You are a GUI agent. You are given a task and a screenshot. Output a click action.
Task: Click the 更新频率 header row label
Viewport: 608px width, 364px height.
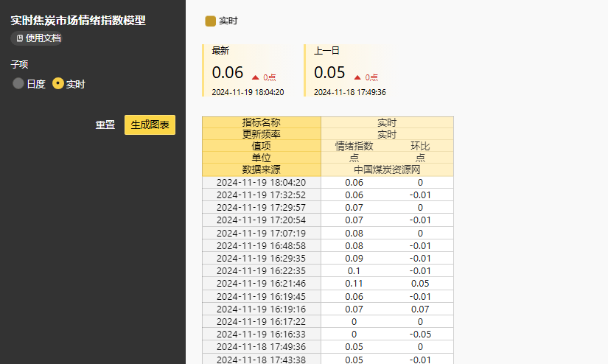tap(261, 134)
